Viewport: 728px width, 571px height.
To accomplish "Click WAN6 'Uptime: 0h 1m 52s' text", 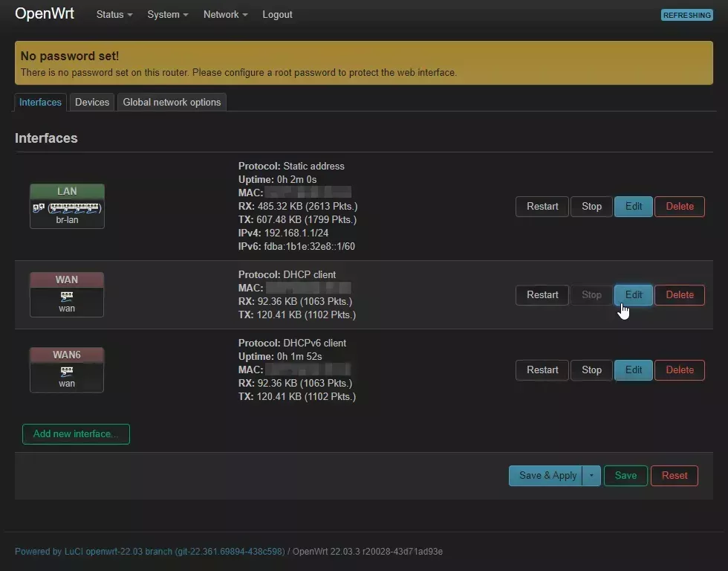I will [x=280, y=357].
